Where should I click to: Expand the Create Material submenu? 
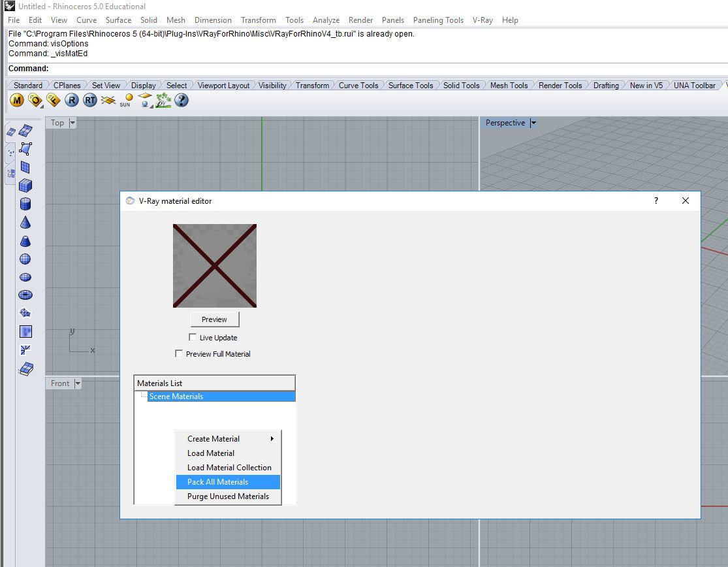(x=228, y=439)
